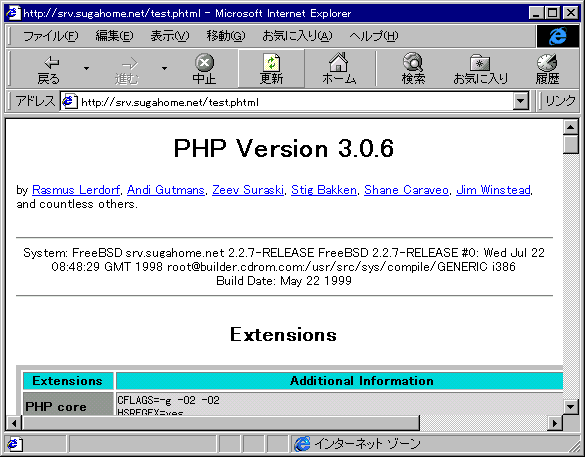Open the ヘルプ(H) menu
Image resolution: width=585 pixels, height=457 pixels.
click(373, 36)
